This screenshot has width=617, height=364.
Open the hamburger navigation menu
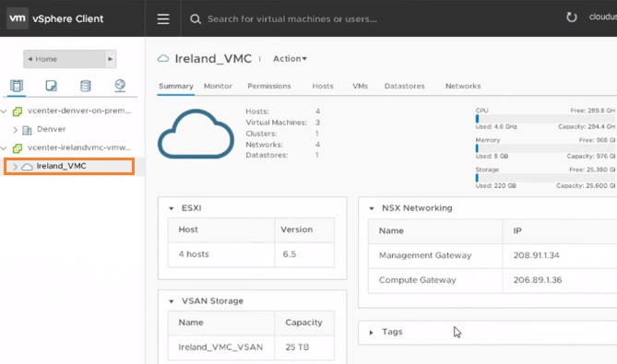[x=163, y=18]
